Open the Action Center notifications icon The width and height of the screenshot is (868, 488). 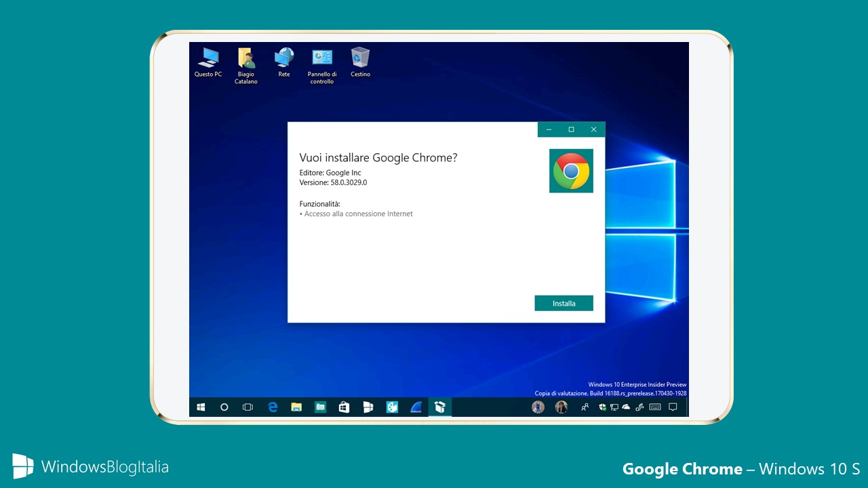[673, 407]
